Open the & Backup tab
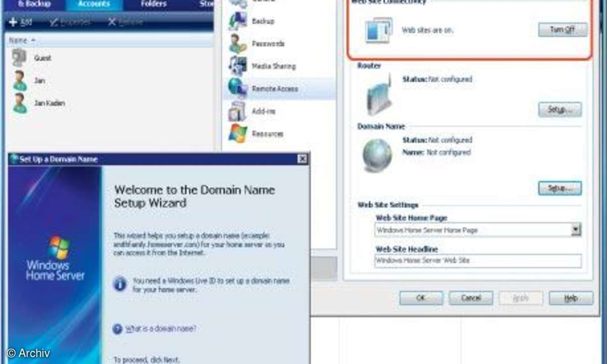607x364 pixels. coord(34,4)
